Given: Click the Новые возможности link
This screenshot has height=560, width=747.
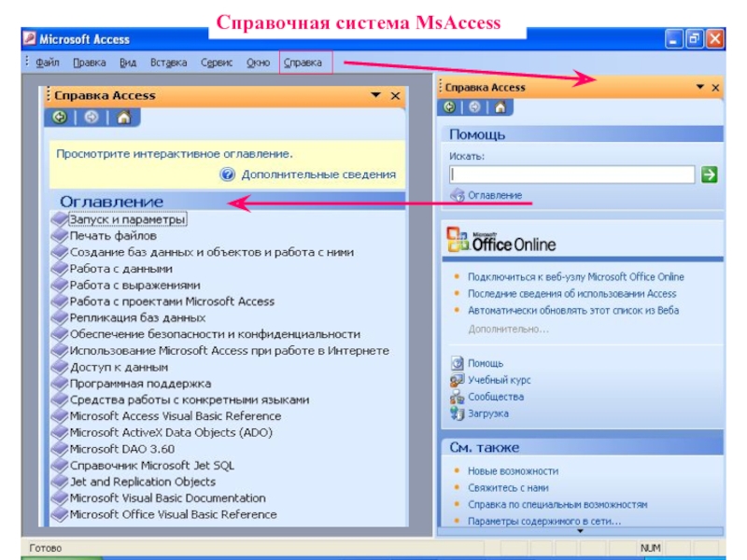Looking at the screenshot, I should (513, 471).
